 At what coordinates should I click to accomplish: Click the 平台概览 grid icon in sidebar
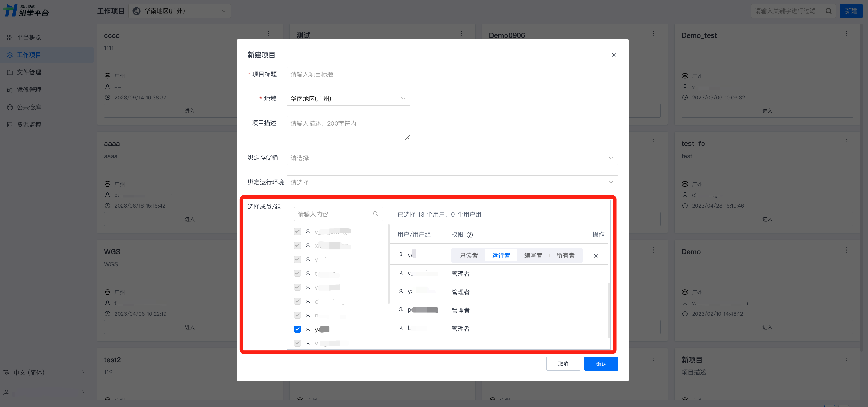coord(10,38)
